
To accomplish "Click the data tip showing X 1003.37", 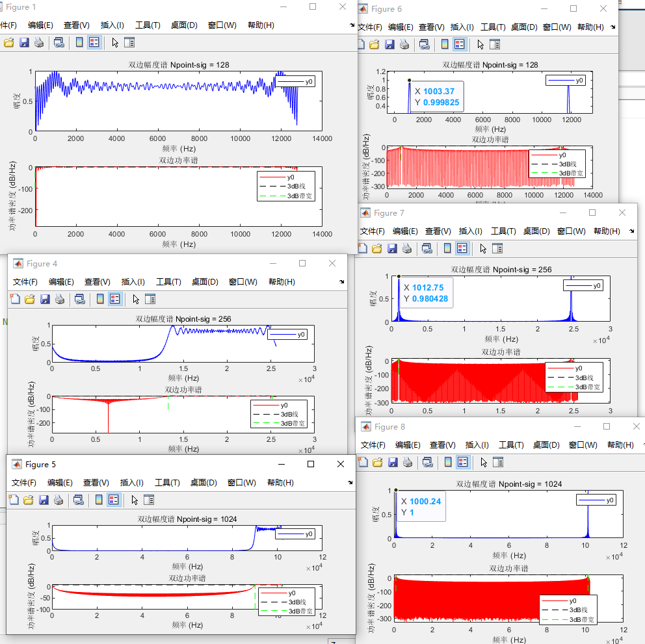I will point(438,97).
